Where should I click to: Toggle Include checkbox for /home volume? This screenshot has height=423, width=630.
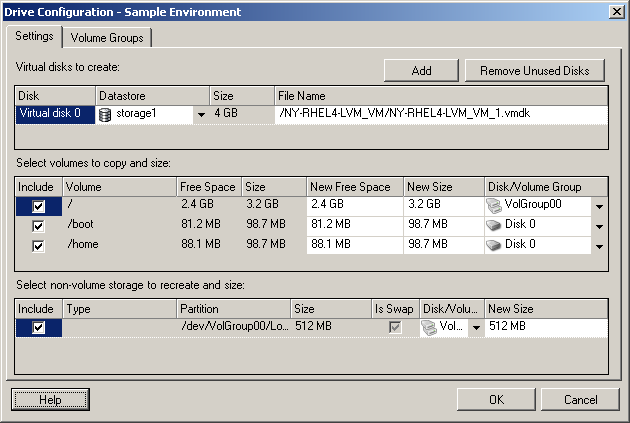point(38,245)
